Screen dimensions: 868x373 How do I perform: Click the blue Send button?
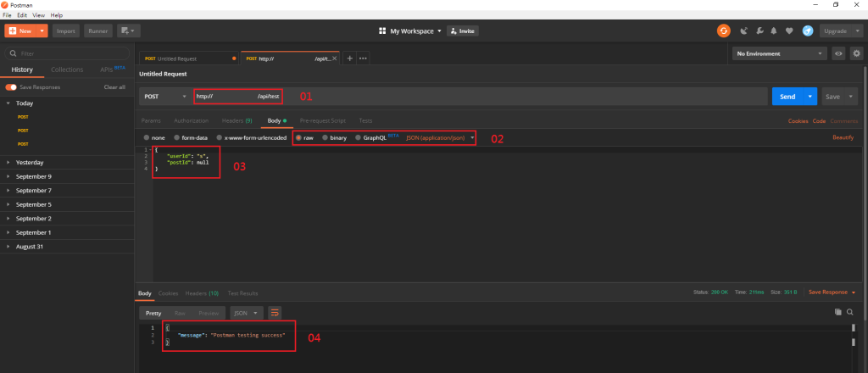(787, 97)
